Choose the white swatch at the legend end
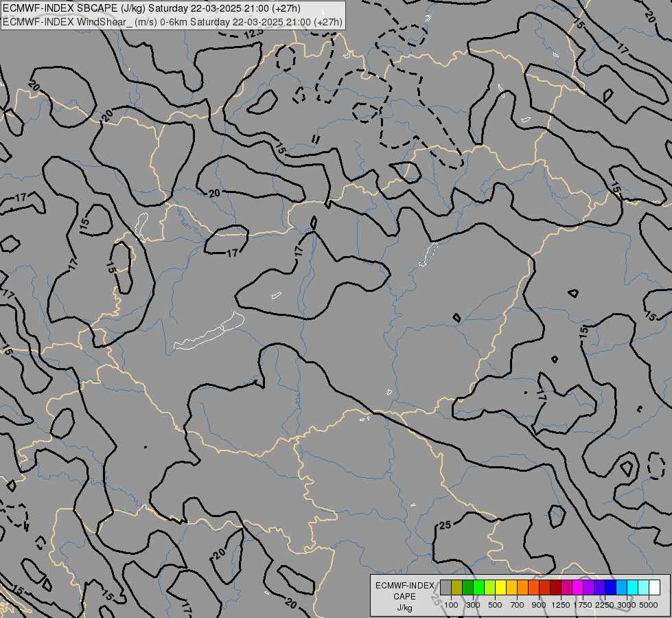Image resolution: width=672 pixels, height=618 pixels. click(x=654, y=588)
